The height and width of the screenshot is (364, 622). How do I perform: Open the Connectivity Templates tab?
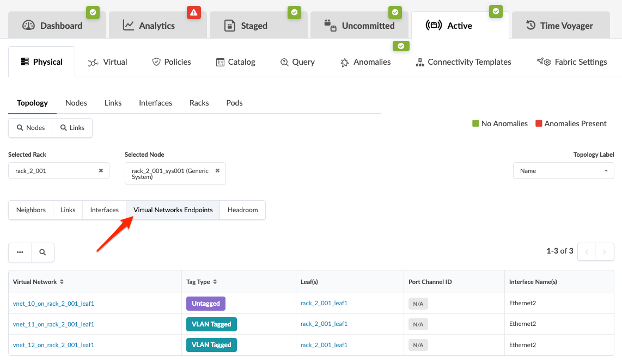point(463,62)
